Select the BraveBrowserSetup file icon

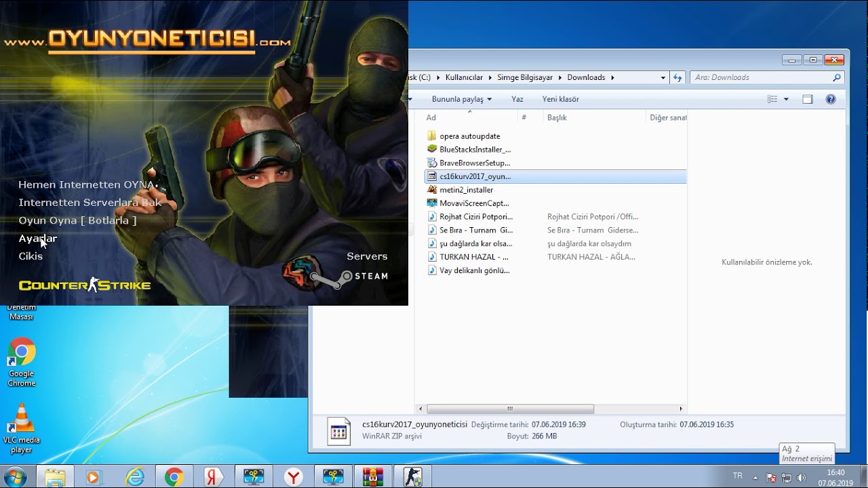pos(432,163)
